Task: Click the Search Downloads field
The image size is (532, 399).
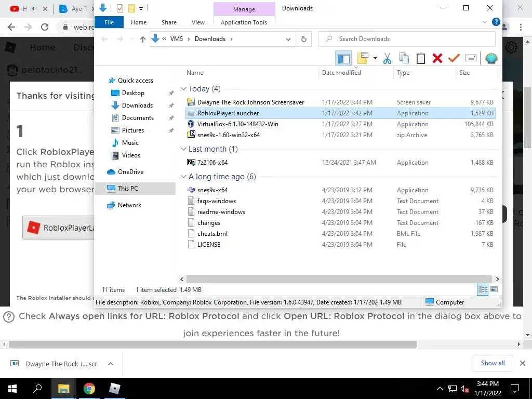Action: point(406,39)
